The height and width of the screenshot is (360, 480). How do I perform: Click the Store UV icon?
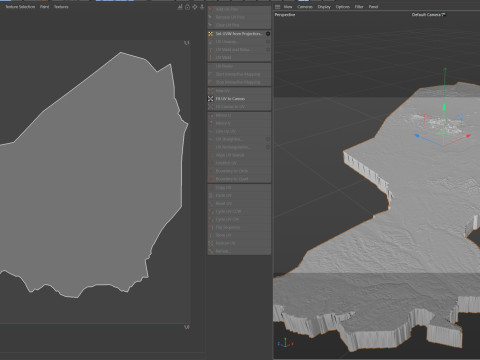tap(210, 235)
